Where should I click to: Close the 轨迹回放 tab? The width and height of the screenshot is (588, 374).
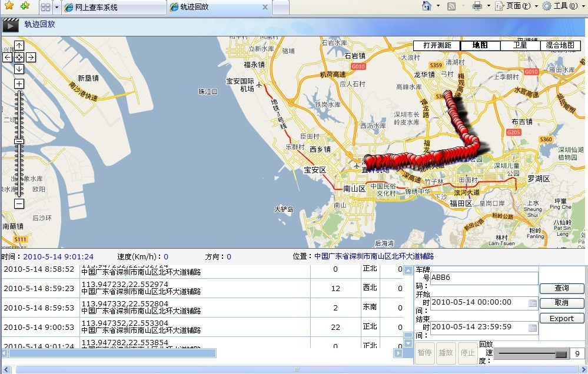265,7
